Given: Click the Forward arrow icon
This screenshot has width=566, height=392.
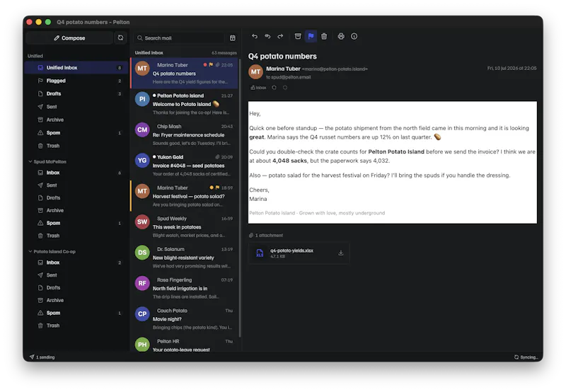Looking at the screenshot, I should coord(280,36).
